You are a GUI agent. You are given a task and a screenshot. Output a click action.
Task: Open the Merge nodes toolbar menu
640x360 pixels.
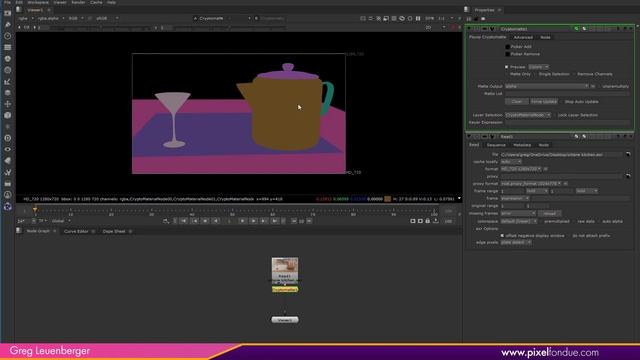[x=7, y=93]
